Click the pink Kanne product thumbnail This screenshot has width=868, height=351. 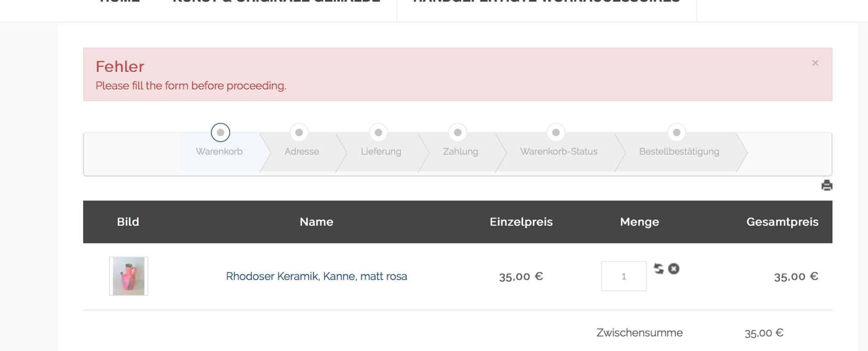[128, 276]
